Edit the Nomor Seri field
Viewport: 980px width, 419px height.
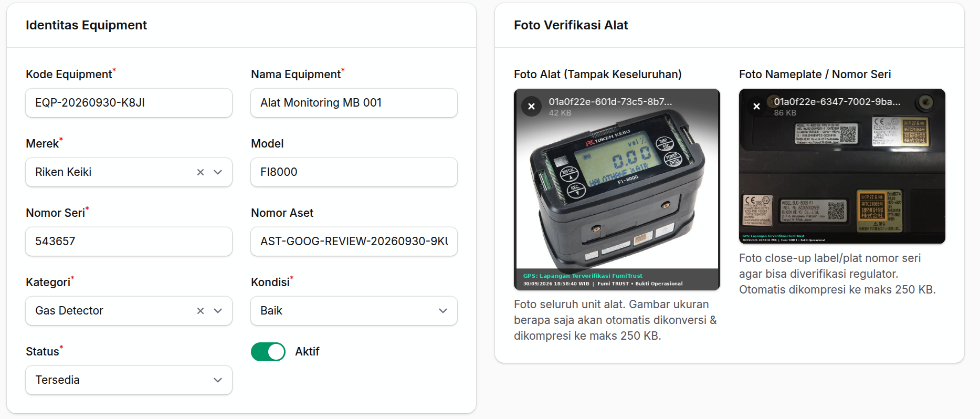pyautogui.click(x=129, y=242)
